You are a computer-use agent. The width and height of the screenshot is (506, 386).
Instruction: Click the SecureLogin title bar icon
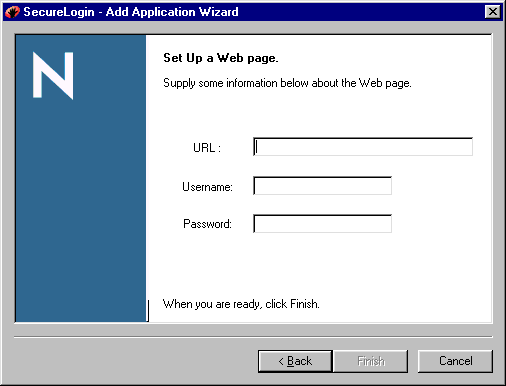[12, 12]
